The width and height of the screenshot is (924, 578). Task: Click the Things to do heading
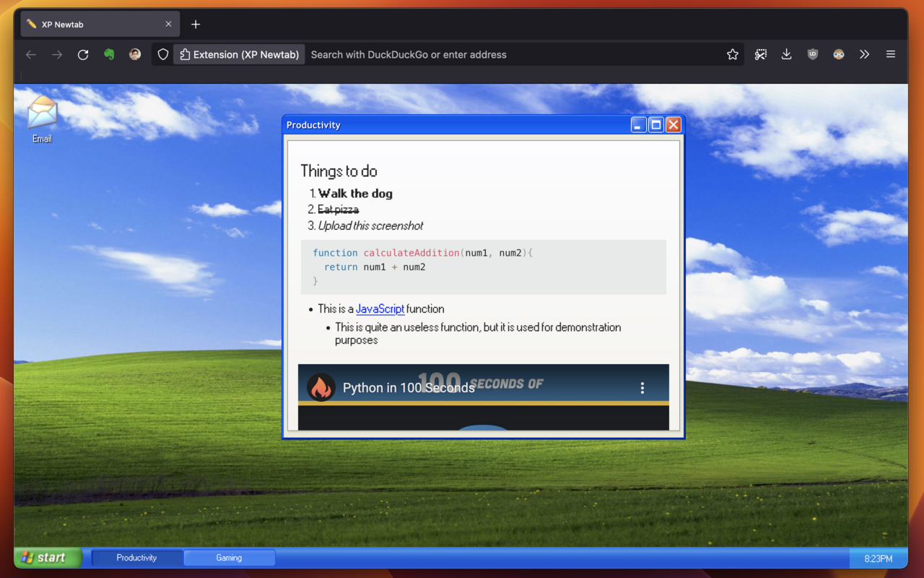[339, 171]
